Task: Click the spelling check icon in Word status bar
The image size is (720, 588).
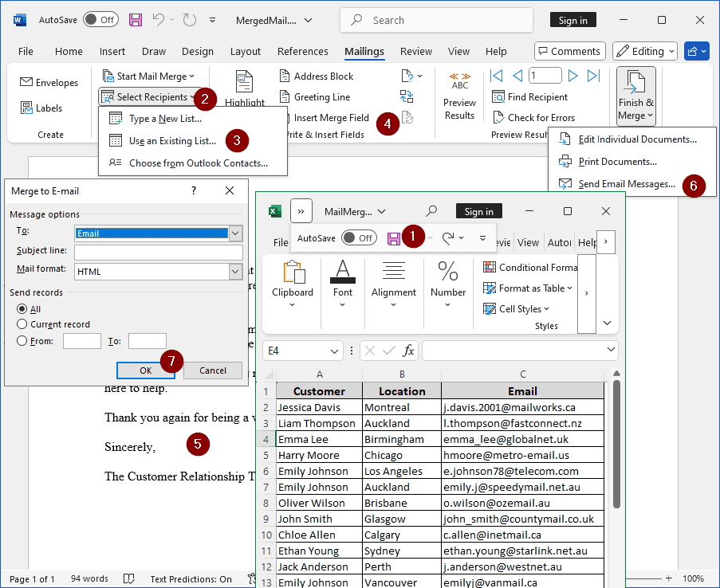Action: (129, 578)
